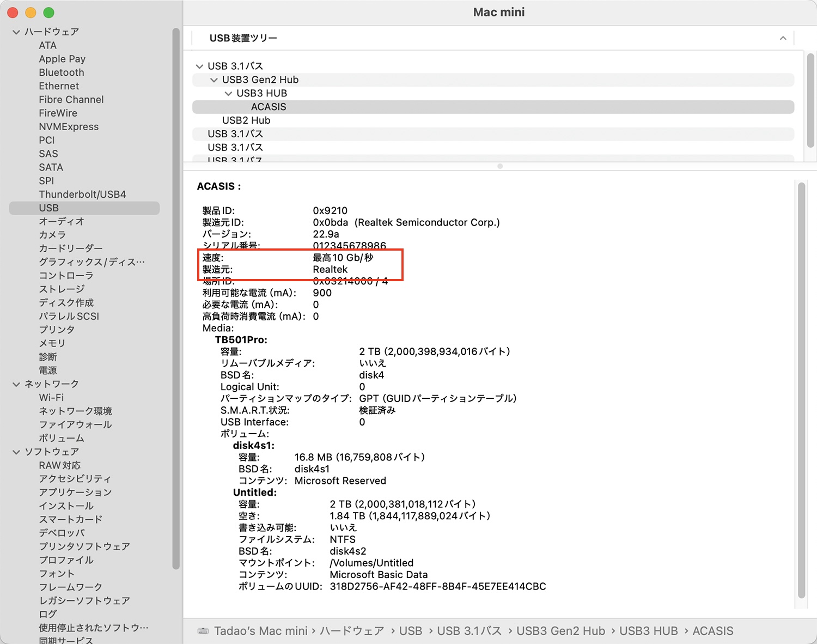Select プロファイル in the sidebar
Viewport: 817px width, 644px height.
66,560
